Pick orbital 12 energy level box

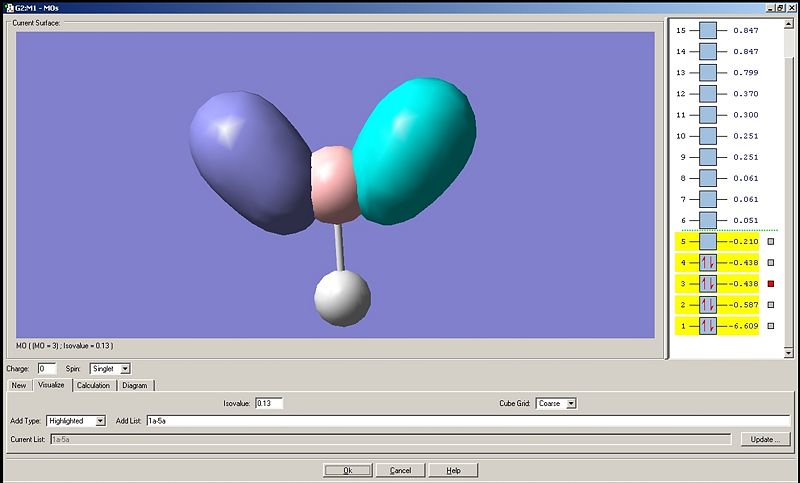(x=708, y=94)
